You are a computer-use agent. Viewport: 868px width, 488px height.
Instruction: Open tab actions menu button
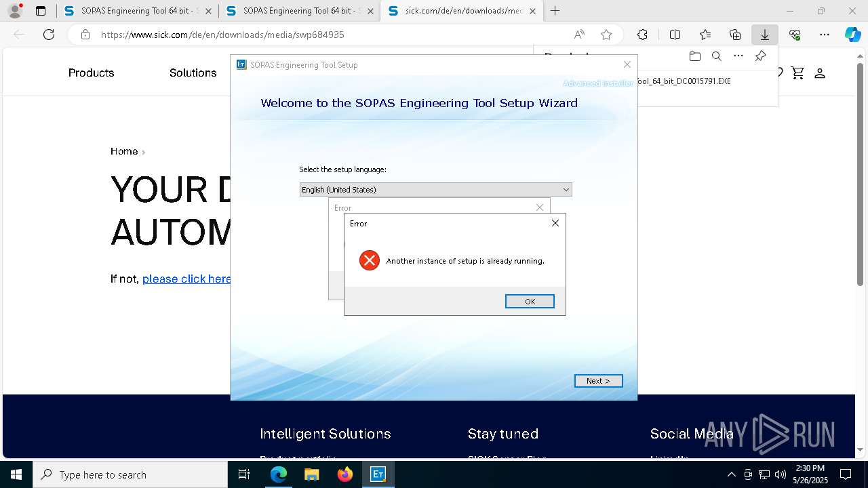(x=41, y=11)
